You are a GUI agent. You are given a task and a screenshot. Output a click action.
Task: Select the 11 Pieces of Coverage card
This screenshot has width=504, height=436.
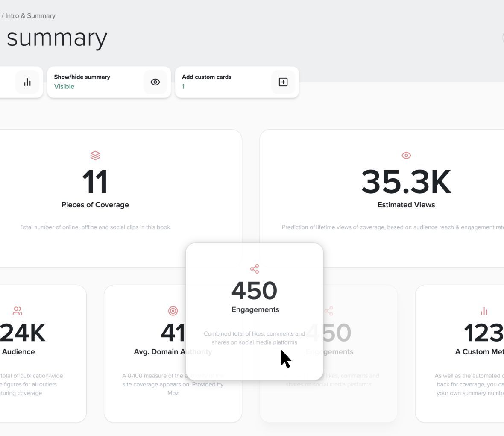(120, 198)
